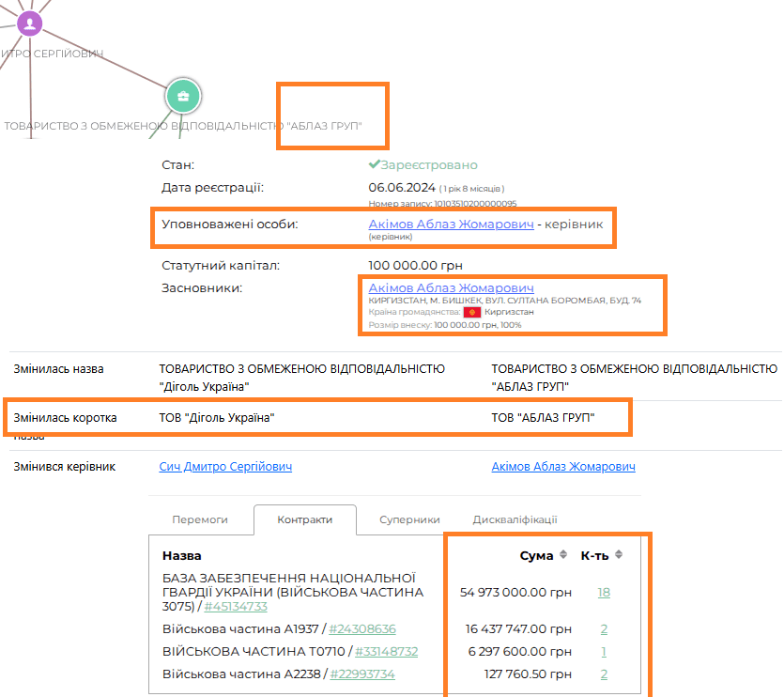Click the green briefcase company node
The image size is (784, 697).
pyautogui.click(x=183, y=95)
